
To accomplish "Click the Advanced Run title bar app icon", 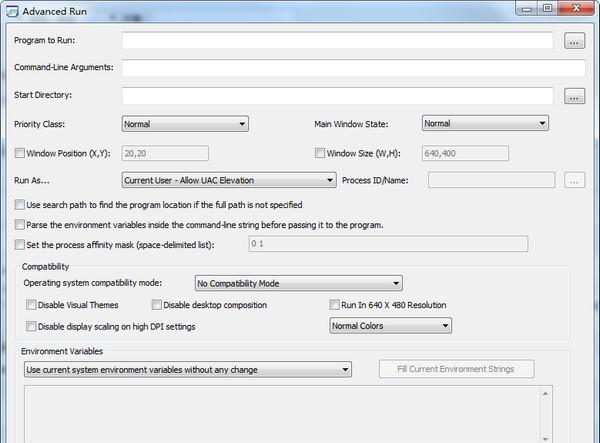I will (x=12, y=11).
